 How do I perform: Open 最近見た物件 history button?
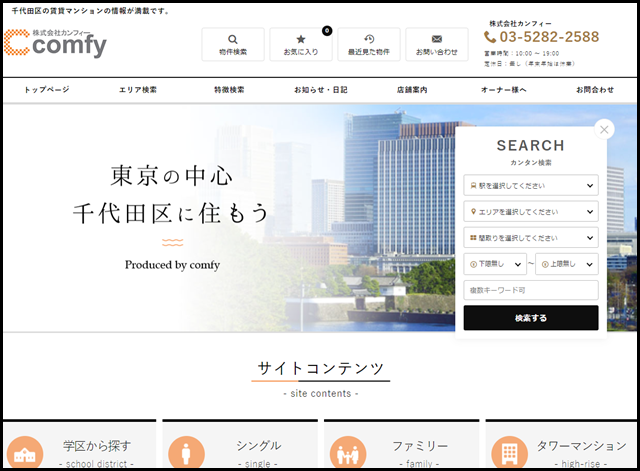[x=369, y=44]
